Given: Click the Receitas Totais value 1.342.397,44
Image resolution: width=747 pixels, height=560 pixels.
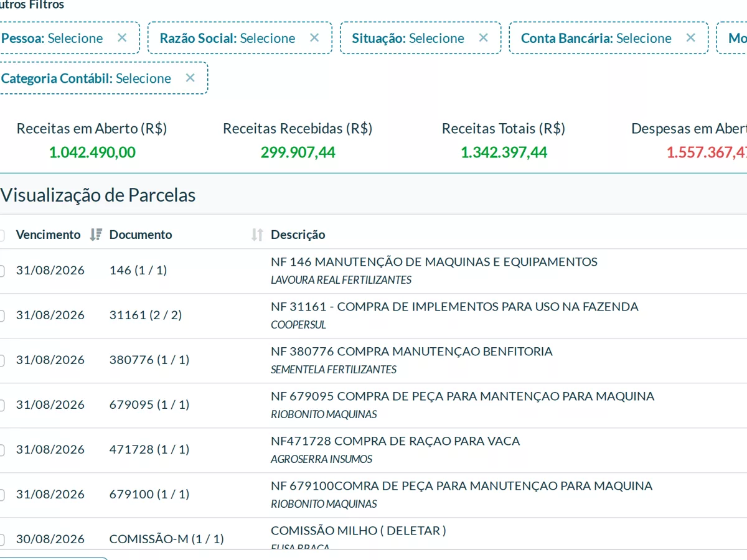Looking at the screenshot, I should click(504, 152).
